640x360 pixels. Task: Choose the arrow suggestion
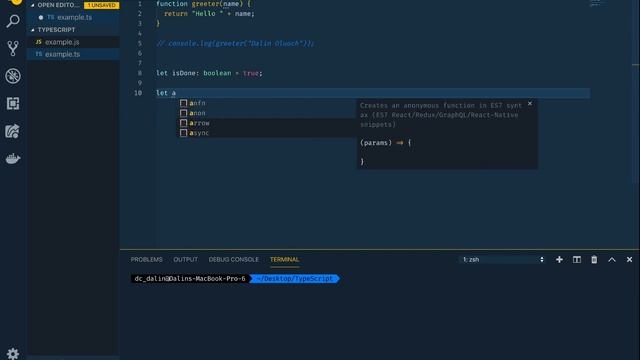[x=267, y=123]
